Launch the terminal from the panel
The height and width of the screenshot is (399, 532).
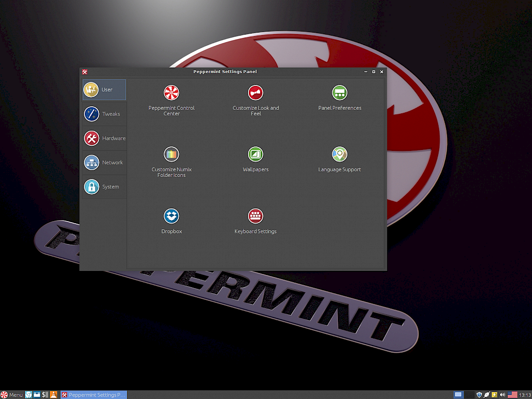tap(45, 394)
